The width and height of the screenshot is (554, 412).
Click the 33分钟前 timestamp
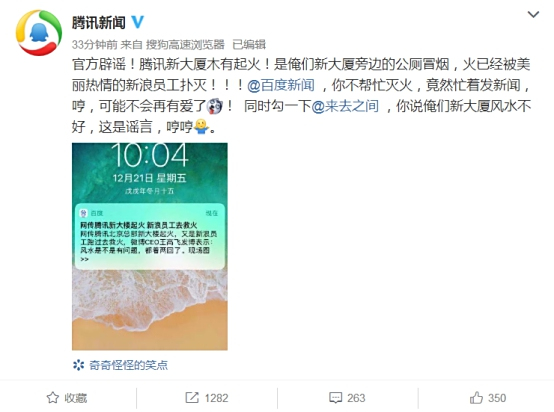[94, 45]
